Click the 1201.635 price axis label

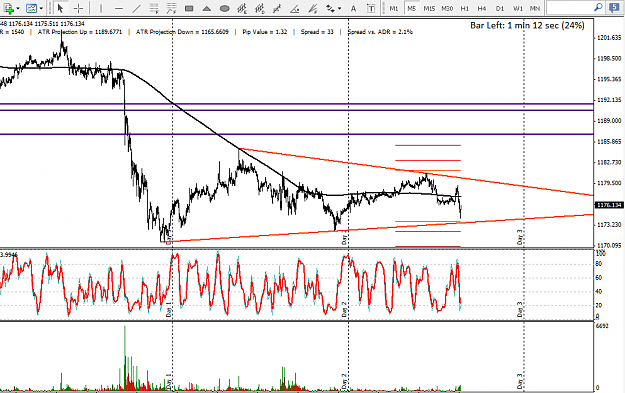coord(609,38)
